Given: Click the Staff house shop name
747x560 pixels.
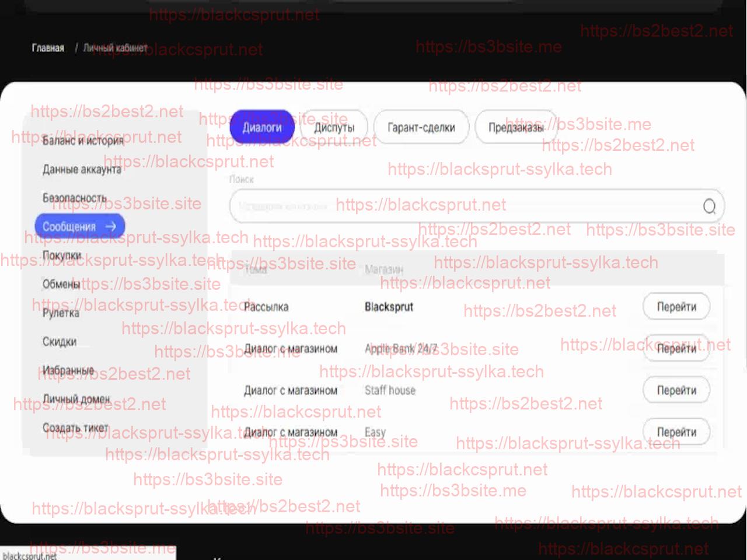Looking at the screenshot, I should (x=390, y=391).
